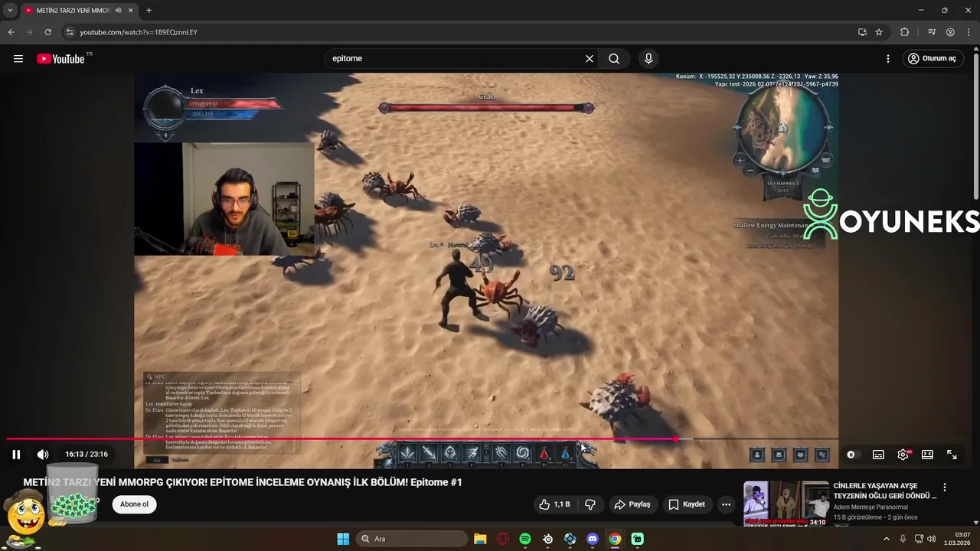This screenshot has width=980, height=551.
Task: Open SteelSeries app from taskbar
Action: (x=547, y=539)
